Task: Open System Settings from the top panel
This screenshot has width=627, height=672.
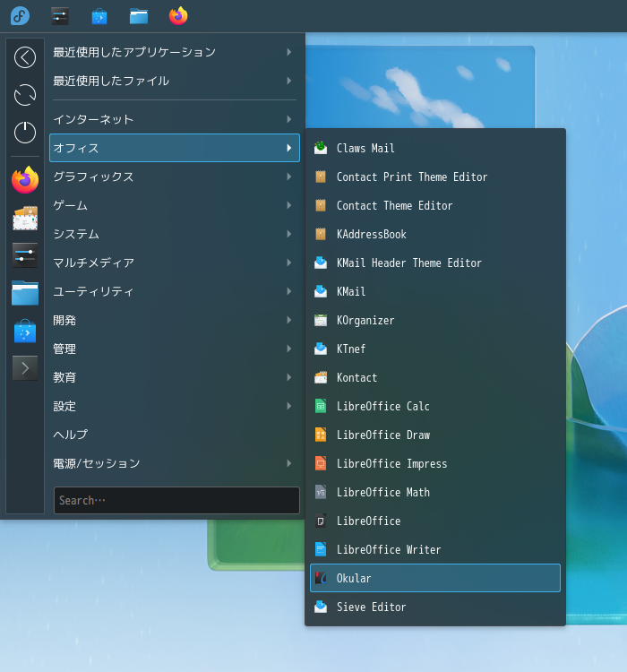Action: point(60,16)
